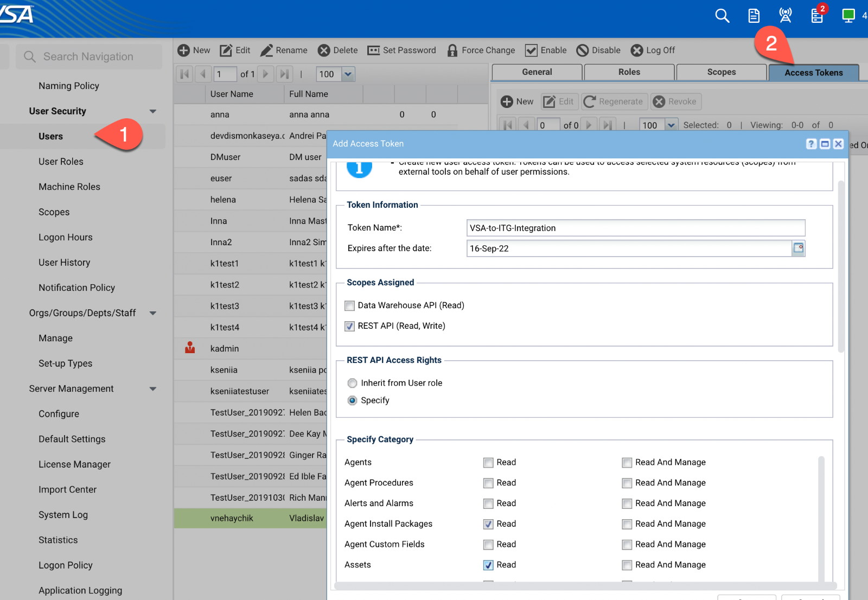Open the document icon in the header

[x=754, y=16]
